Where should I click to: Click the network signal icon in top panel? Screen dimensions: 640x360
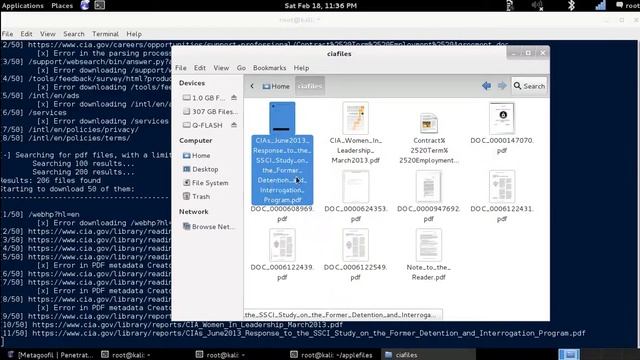click(601, 5)
